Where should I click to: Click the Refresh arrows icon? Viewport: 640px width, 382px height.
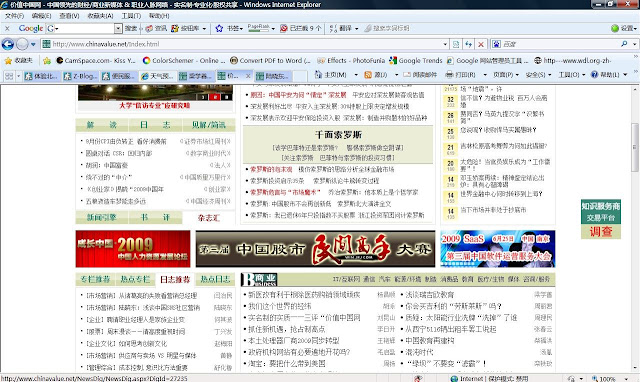[469, 44]
